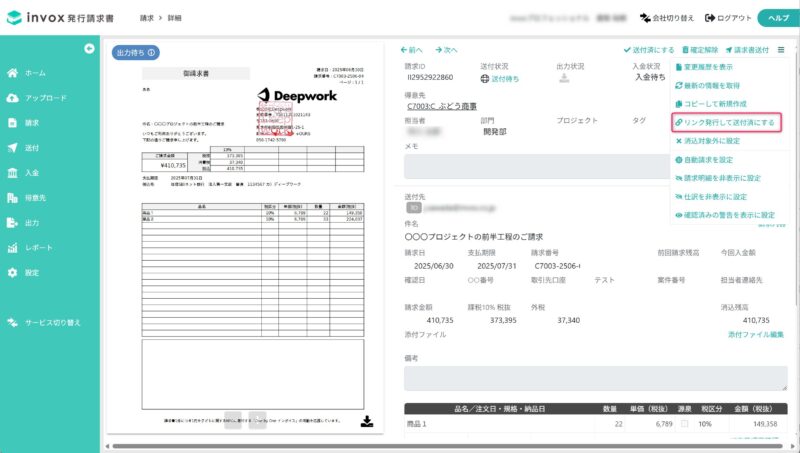This screenshot has height=453, width=800.
Task: Click the 消込残高 value 410,735
Action: click(756, 320)
